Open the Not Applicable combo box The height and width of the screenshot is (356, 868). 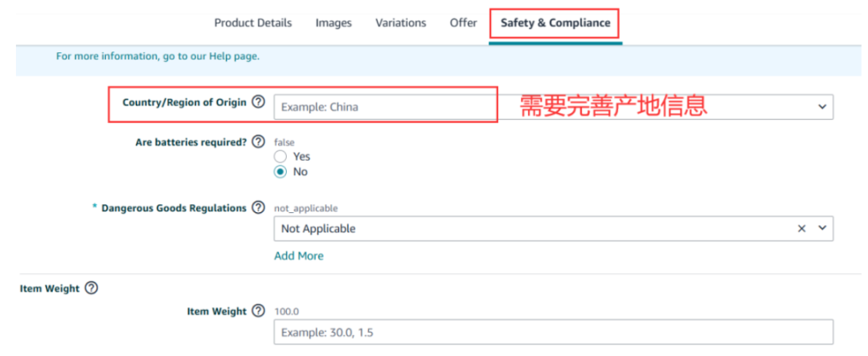[554, 229]
